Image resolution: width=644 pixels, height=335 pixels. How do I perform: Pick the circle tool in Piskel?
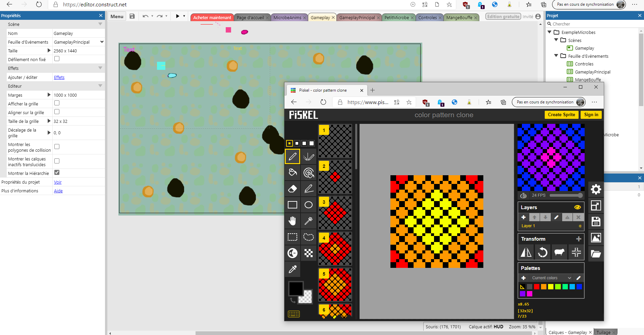pyautogui.click(x=309, y=205)
